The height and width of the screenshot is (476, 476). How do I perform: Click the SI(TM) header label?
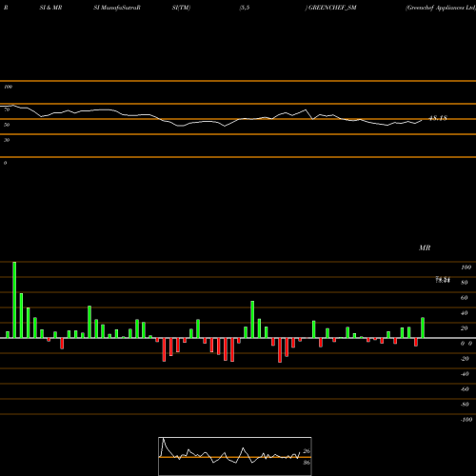(x=181, y=8)
